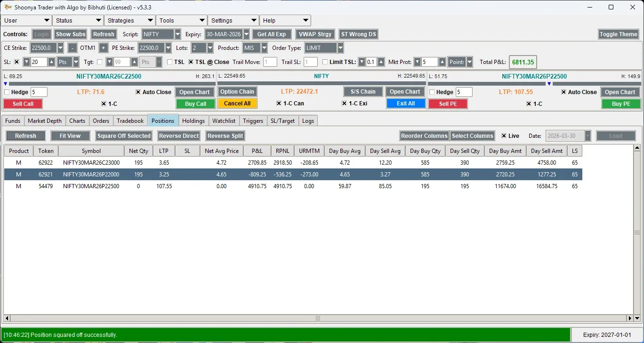The image size is (644, 343).
Task: Click the call-side Hedge quantity input field
Action: click(39, 92)
